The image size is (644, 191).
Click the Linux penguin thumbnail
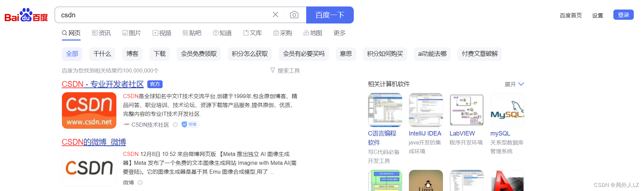click(426, 180)
